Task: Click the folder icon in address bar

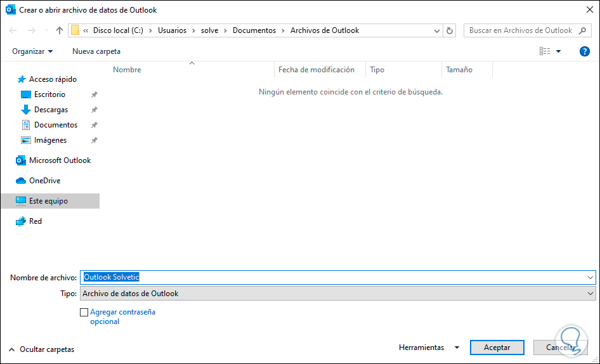Action: point(75,30)
